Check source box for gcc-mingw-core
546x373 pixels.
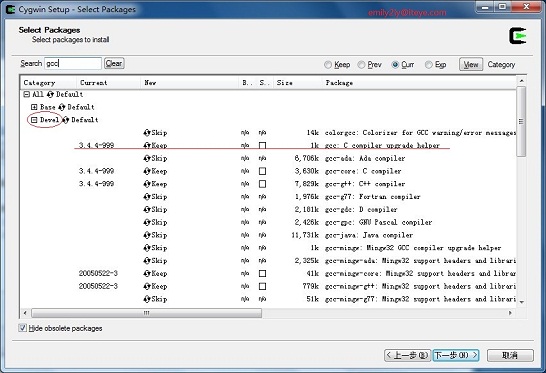tap(263, 273)
